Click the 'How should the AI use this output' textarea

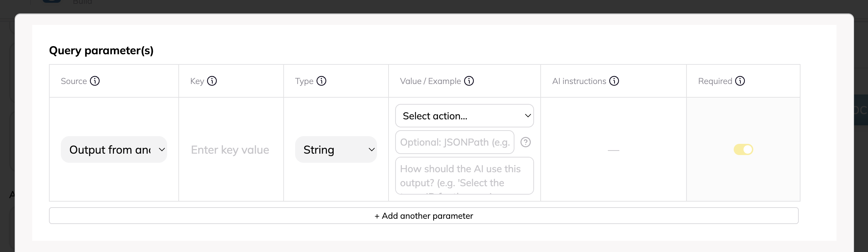[x=464, y=176]
